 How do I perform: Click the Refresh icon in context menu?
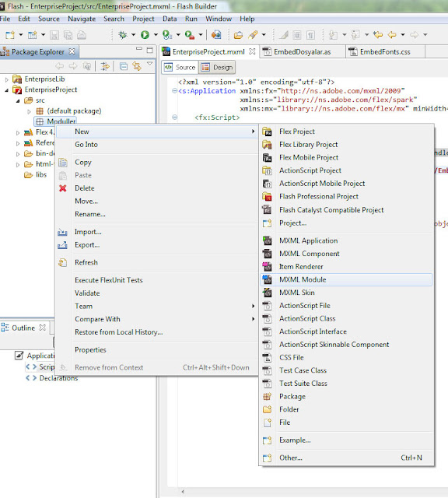pos(62,263)
